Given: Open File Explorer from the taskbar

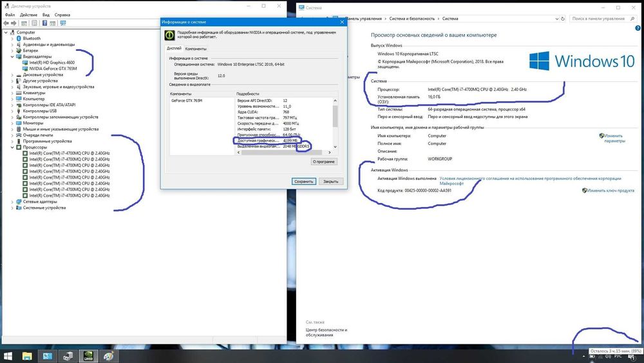Looking at the screenshot, I should pos(27,356).
